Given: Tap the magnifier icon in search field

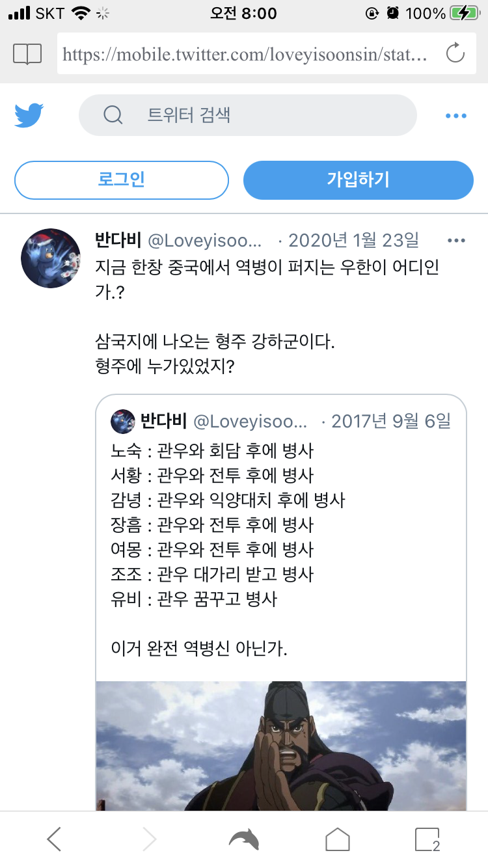Looking at the screenshot, I should (x=113, y=116).
